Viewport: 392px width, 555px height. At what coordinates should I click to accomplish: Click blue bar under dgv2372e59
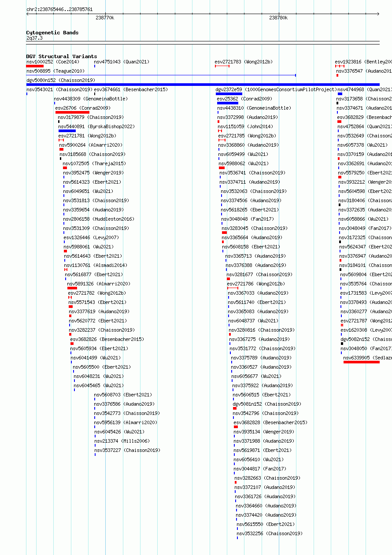point(229,94)
